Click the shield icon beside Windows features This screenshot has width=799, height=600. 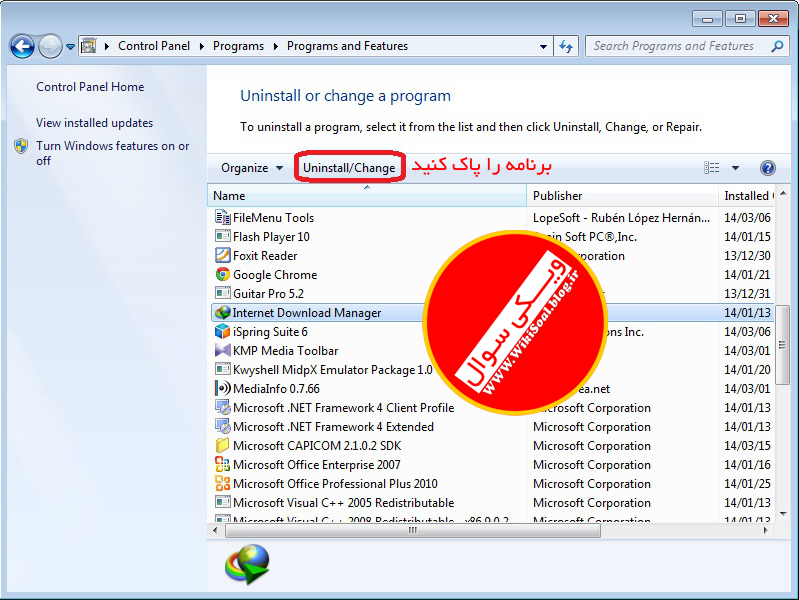pos(21,146)
